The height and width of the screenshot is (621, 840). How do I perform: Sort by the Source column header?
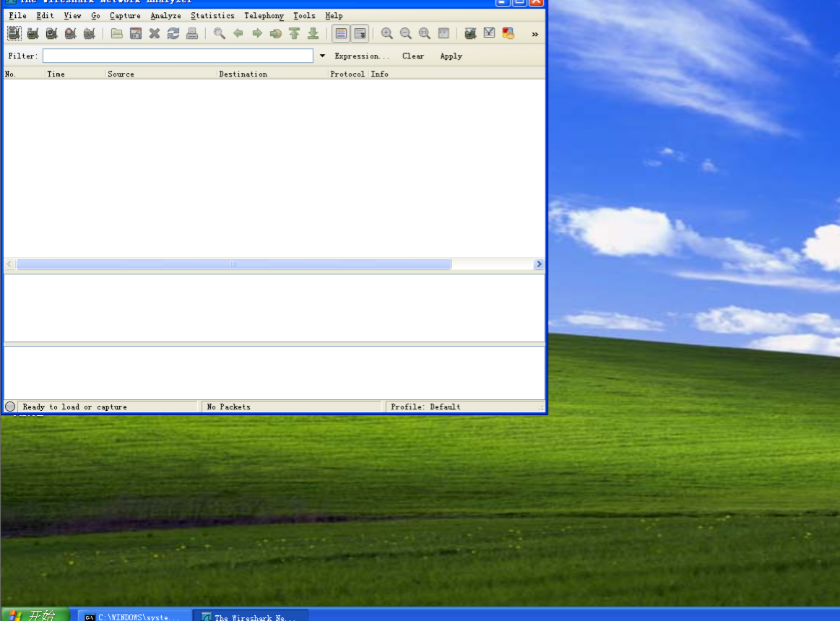tap(161, 74)
